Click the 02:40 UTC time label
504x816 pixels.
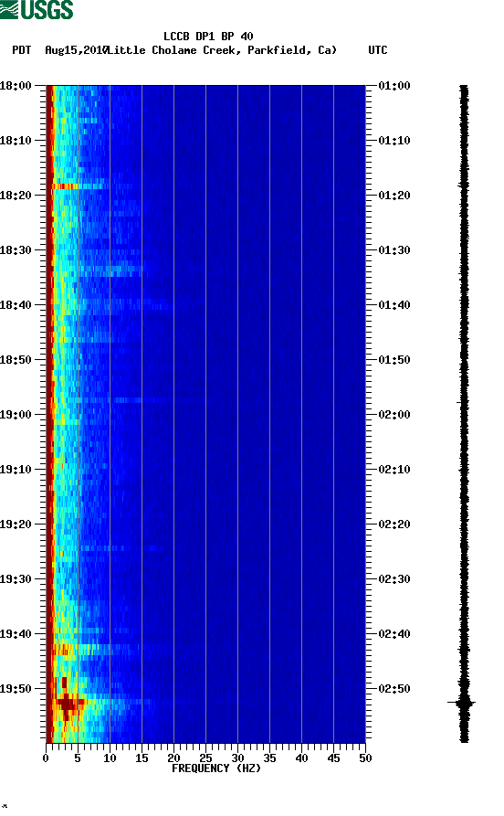click(394, 634)
